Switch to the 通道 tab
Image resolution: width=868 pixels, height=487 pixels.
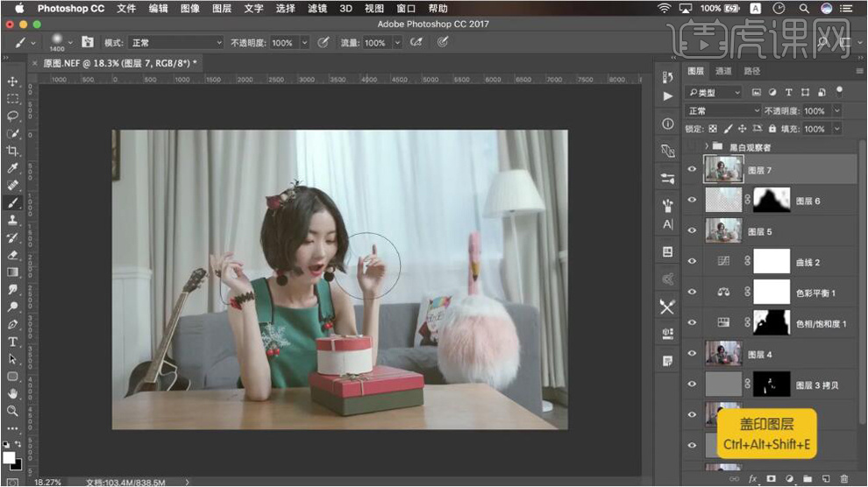pos(723,71)
